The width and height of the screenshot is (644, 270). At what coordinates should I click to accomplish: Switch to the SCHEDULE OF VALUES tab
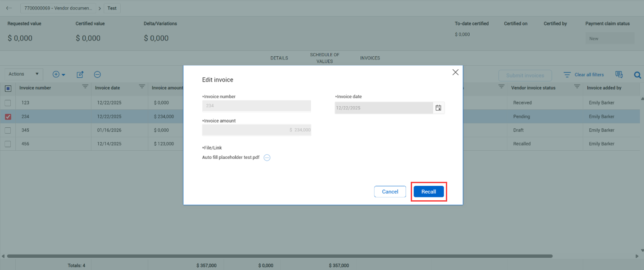click(x=325, y=58)
